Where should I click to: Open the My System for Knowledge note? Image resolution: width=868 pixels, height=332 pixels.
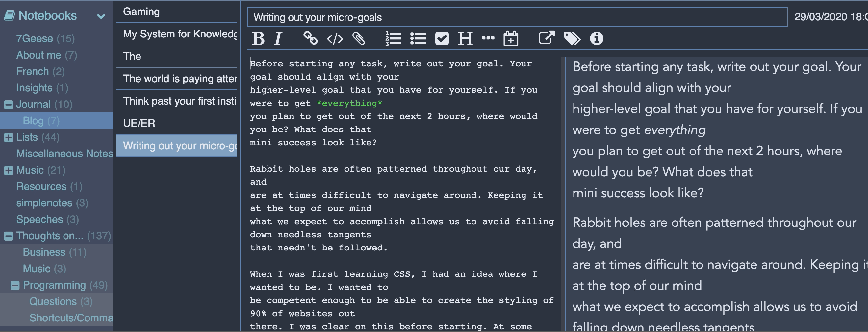point(177,34)
